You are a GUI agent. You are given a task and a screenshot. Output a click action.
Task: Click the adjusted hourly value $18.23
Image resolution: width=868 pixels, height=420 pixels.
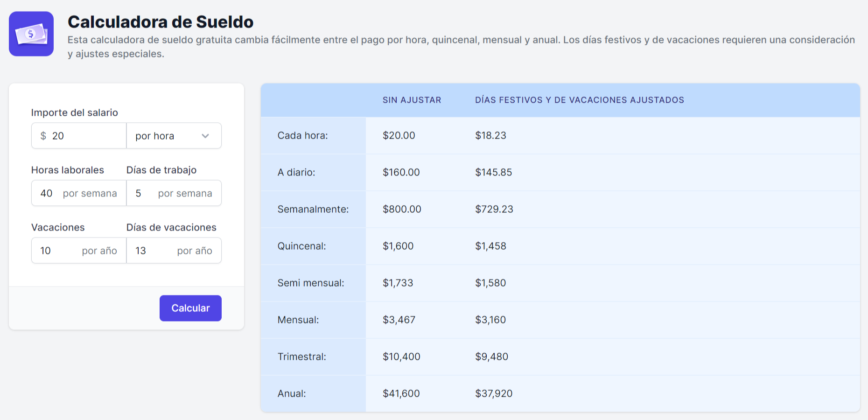click(490, 135)
